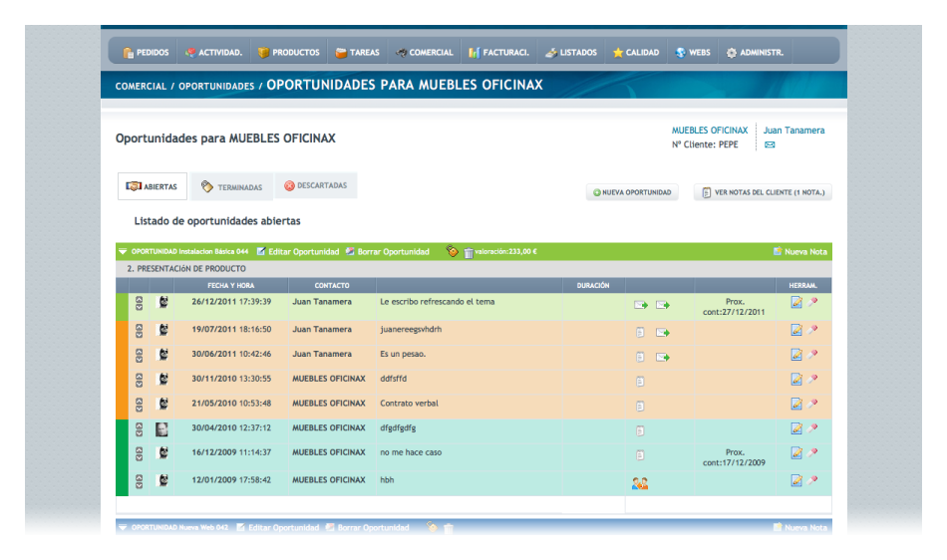This screenshot has width=947, height=560.
Task: Switch to the TERMINADAS tab
Action: coord(232,186)
